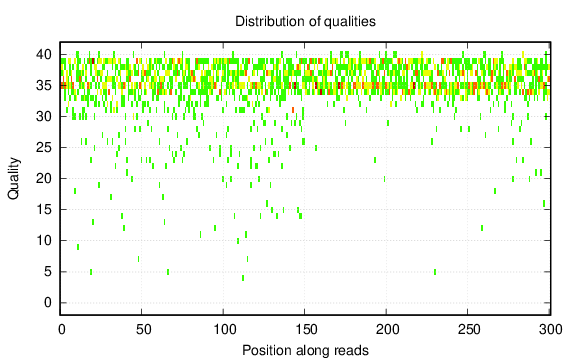Click the lowest green marker near position 112
The height and width of the screenshot is (360, 576).
243,278
